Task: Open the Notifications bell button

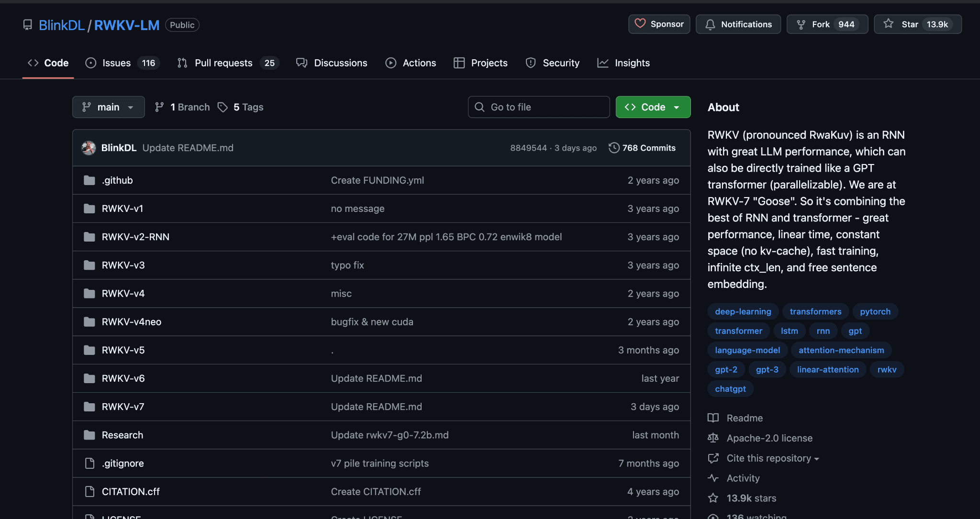Action: 738,24
